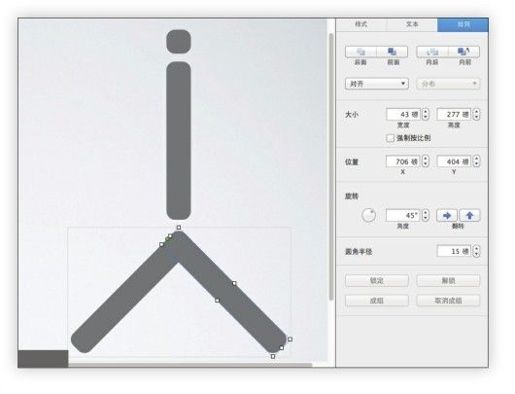Click the Y position stepper arrows
Image resolution: width=515 pixels, height=394 pixels.
(476, 162)
